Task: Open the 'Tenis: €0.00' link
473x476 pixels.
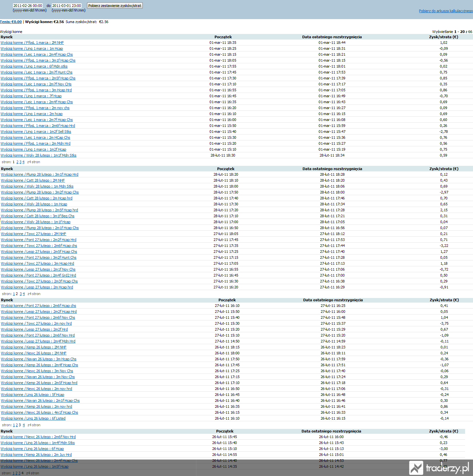Action: point(11,22)
